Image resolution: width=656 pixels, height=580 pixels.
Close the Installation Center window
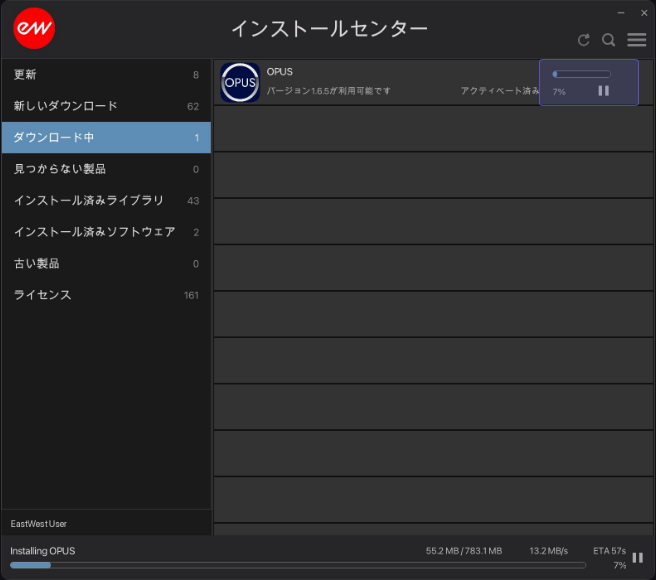[x=644, y=13]
